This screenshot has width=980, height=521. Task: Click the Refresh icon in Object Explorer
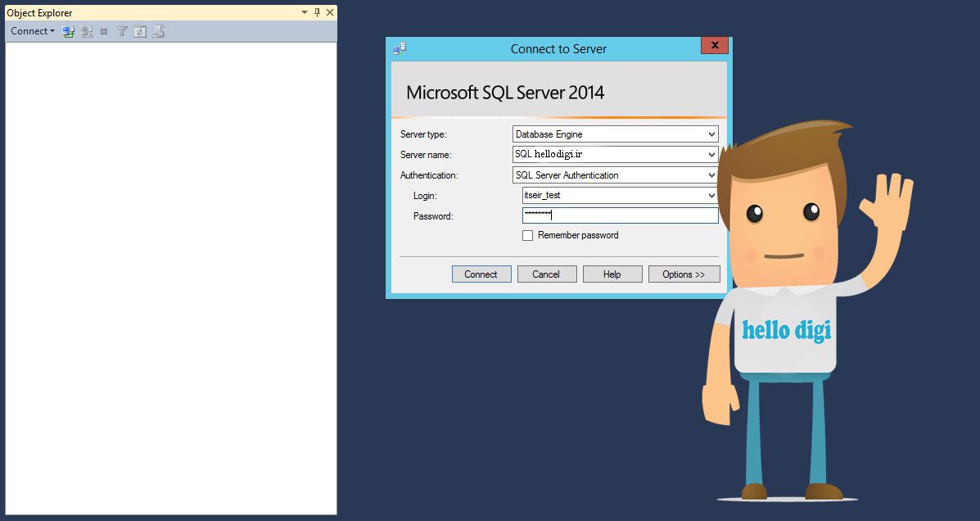(140, 31)
